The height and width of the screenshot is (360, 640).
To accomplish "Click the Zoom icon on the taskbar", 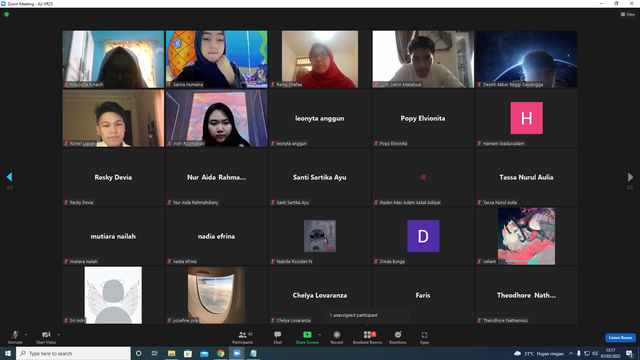I will point(237,353).
